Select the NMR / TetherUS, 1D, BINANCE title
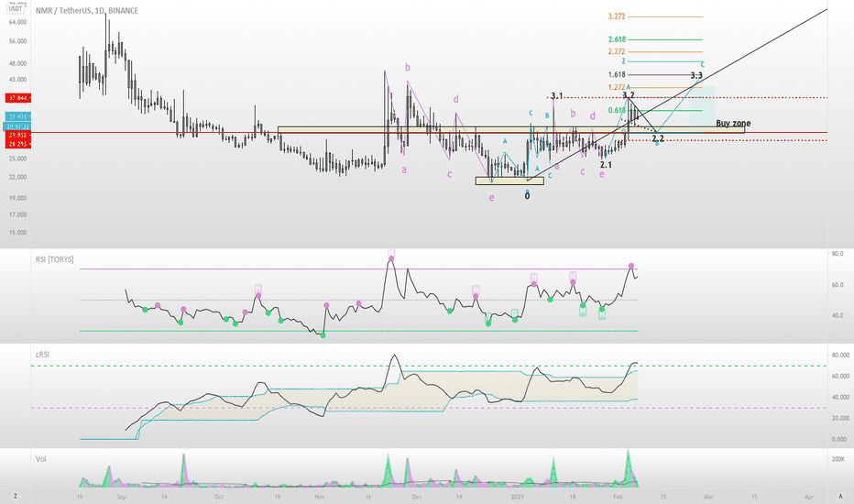Screen dimensions: 854x504 click(x=87, y=10)
